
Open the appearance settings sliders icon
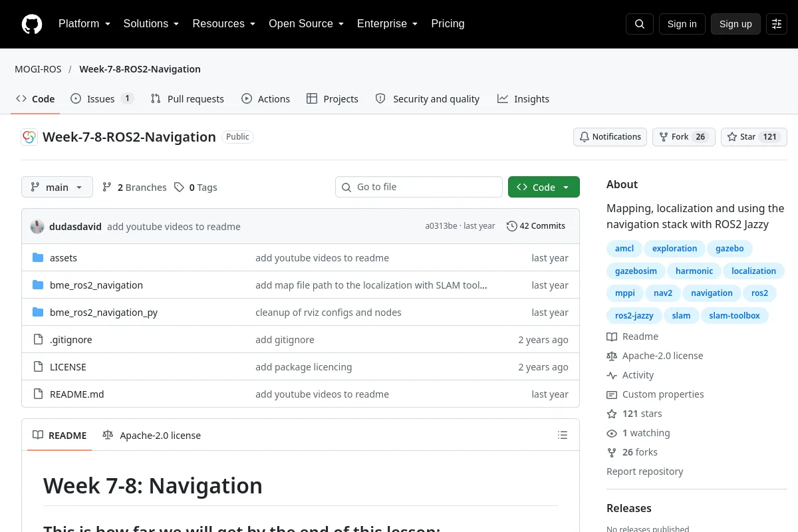pos(777,24)
